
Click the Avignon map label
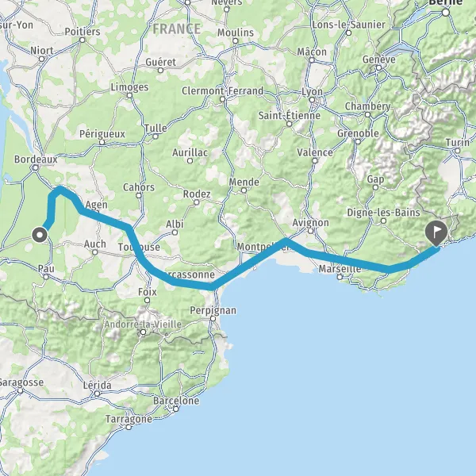[x=310, y=223]
